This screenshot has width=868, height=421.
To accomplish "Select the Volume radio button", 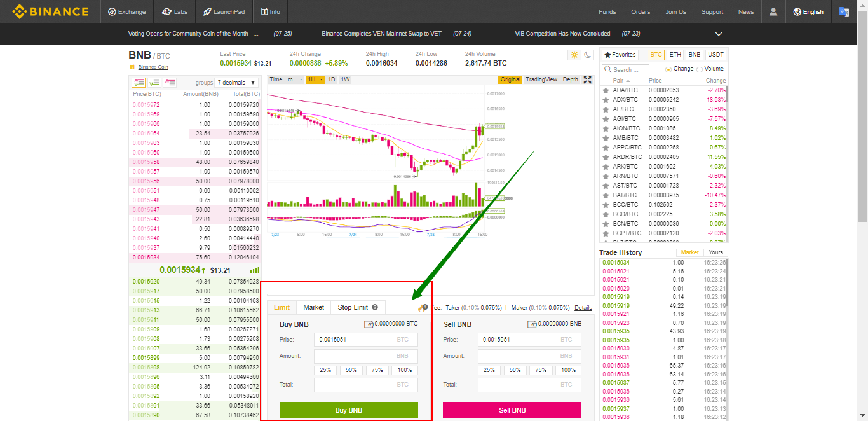I will 700,69.
